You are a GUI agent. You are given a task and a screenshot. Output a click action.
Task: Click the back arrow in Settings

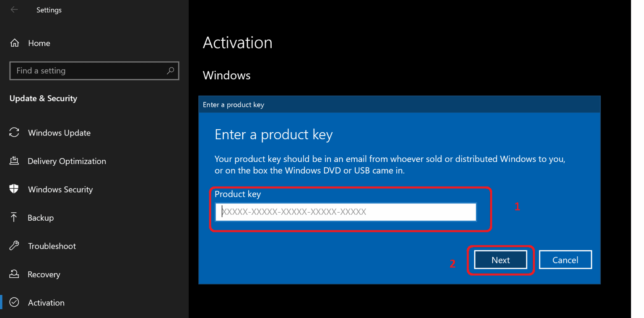pos(14,9)
